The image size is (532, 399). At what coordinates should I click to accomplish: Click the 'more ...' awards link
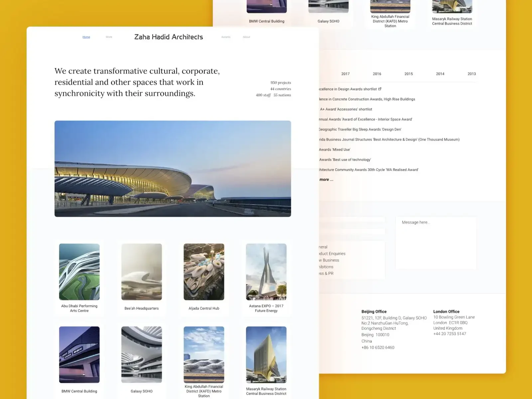tap(326, 180)
